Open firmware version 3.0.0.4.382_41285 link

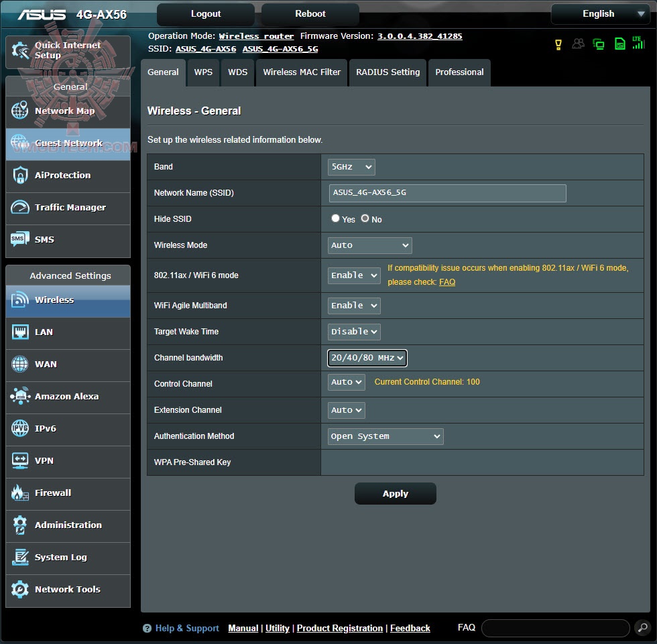coord(420,36)
